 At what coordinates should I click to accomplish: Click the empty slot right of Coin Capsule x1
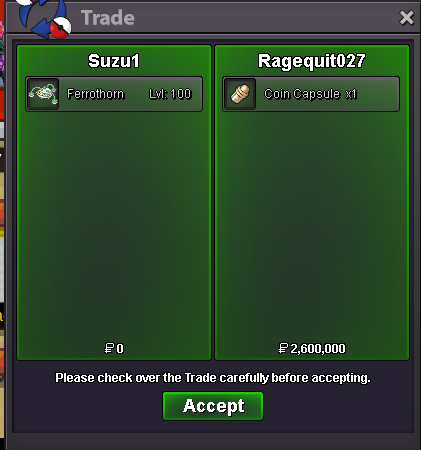378,94
